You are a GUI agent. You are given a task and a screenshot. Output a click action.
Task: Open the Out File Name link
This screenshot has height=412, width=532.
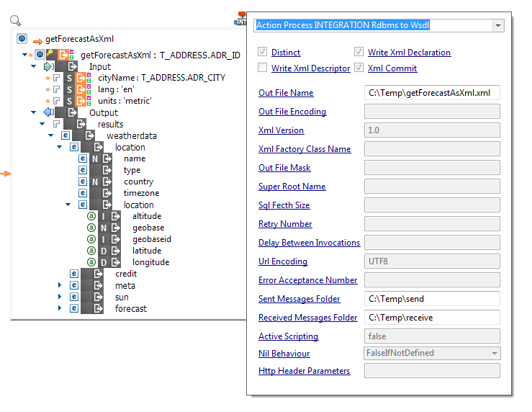[286, 93]
